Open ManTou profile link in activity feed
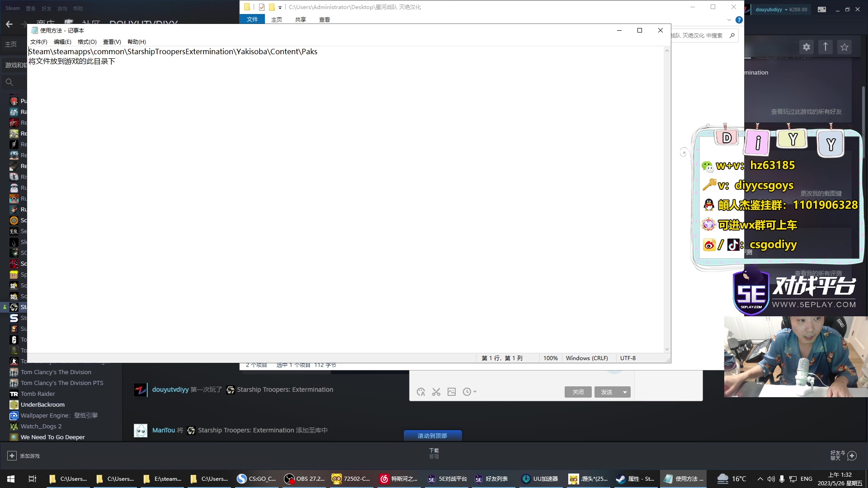Viewport: 868px width, 488px height. coord(164,430)
